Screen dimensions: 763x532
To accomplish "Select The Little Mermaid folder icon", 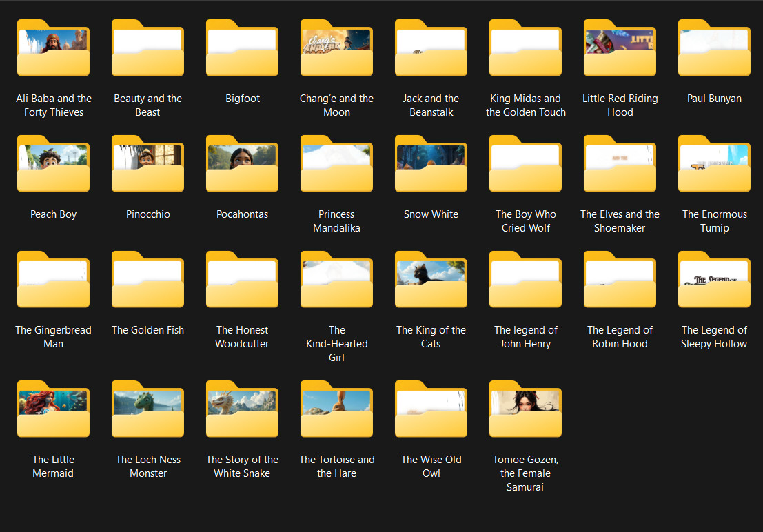I will click(x=54, y=409).
